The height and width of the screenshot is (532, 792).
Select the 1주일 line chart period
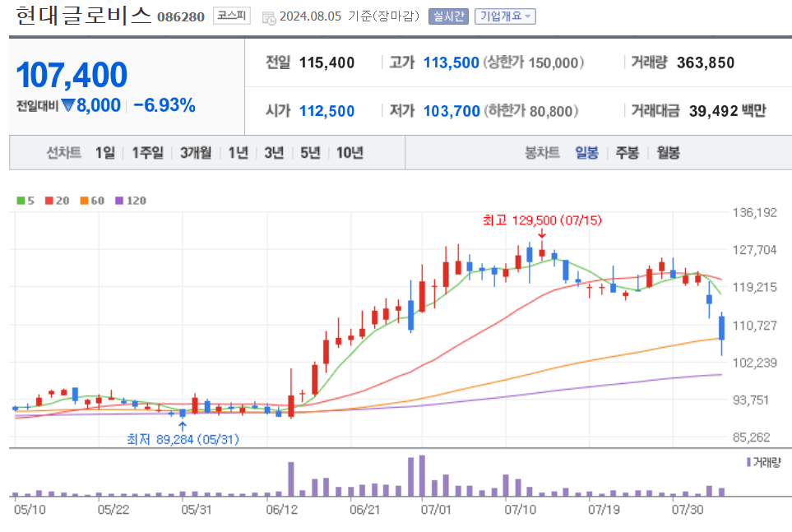(x=147, y=153)
